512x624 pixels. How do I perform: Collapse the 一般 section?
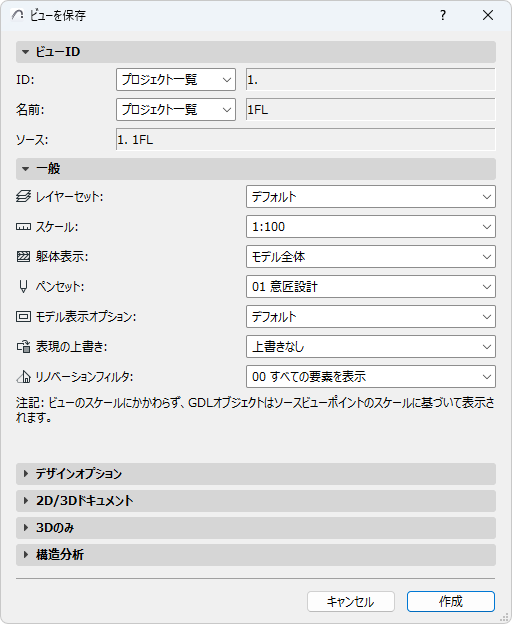pyautogui.click(x=256, y=169)
